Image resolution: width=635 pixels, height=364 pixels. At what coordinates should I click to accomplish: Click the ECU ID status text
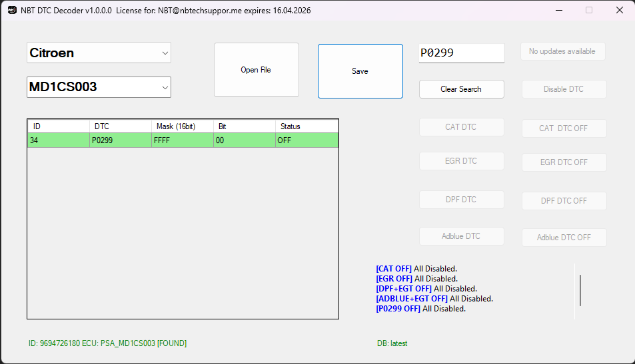(x=107, y=343)
